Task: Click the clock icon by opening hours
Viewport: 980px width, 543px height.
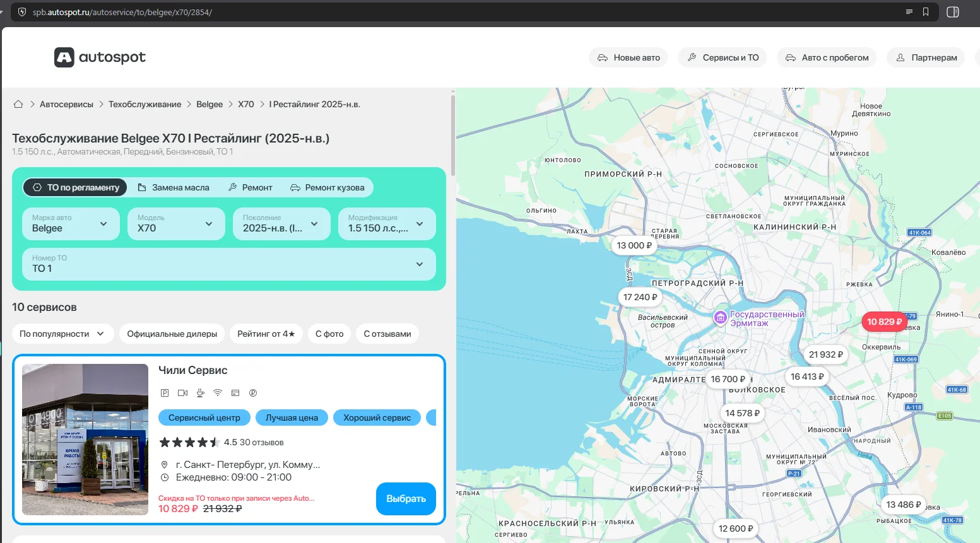Action: (x=165, y=477)
